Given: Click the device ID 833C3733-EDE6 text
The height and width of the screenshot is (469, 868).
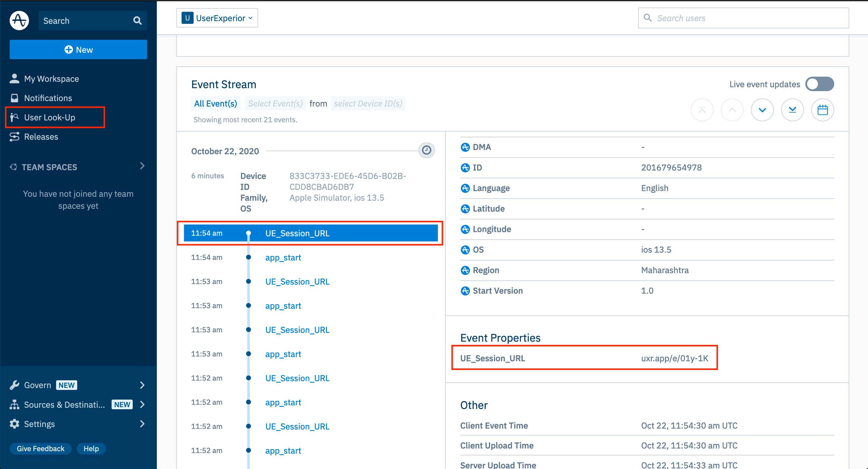Looking at the screenshot, I should (x=348, y=181).
